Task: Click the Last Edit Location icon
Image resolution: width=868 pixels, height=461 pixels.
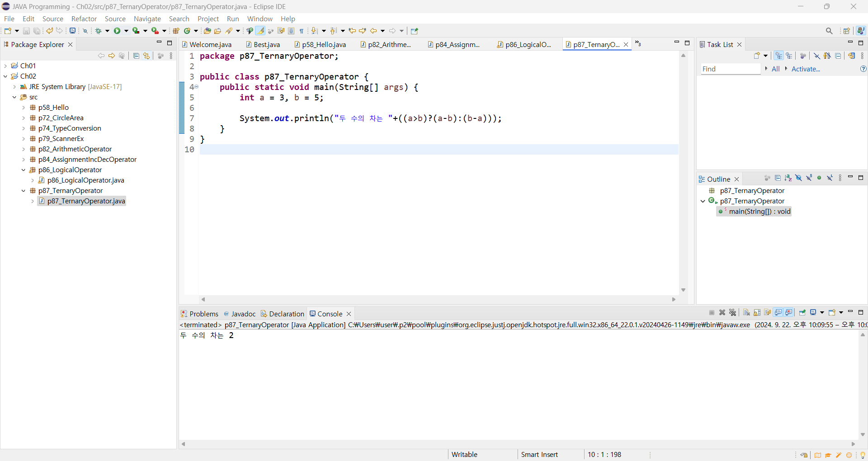Action: 352,31
